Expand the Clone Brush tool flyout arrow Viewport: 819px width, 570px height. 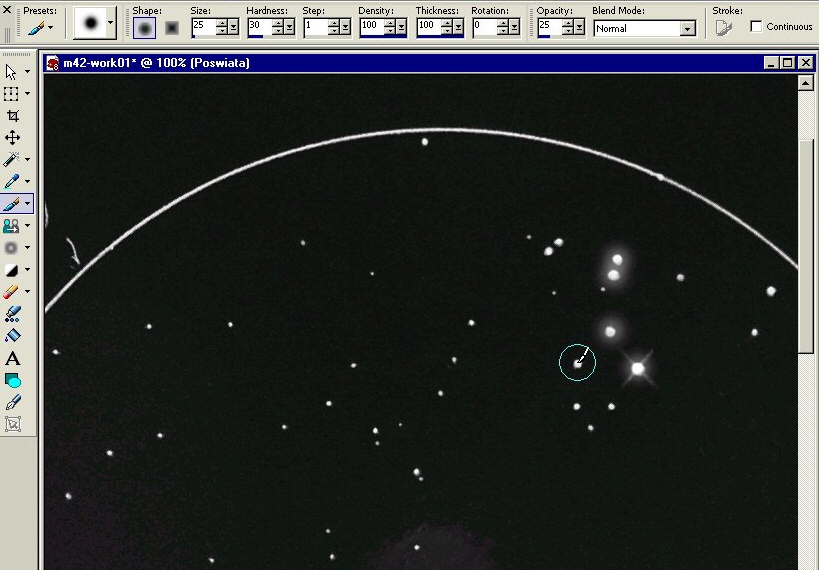(x=27, y=226)
